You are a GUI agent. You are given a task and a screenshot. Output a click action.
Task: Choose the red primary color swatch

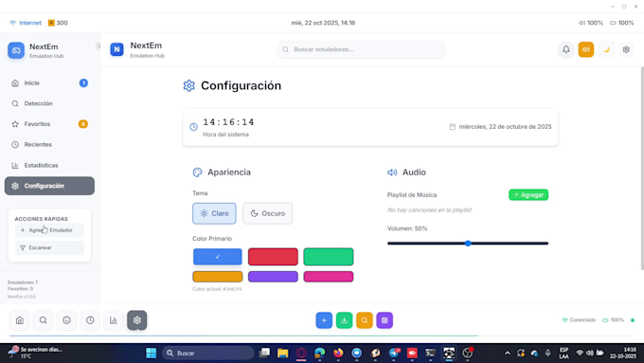click(273, 257)
